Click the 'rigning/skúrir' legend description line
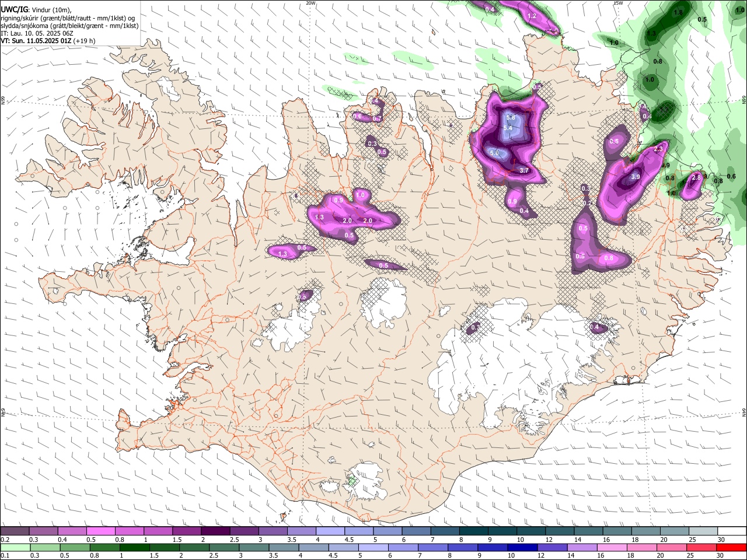 (x=68, y=18)
